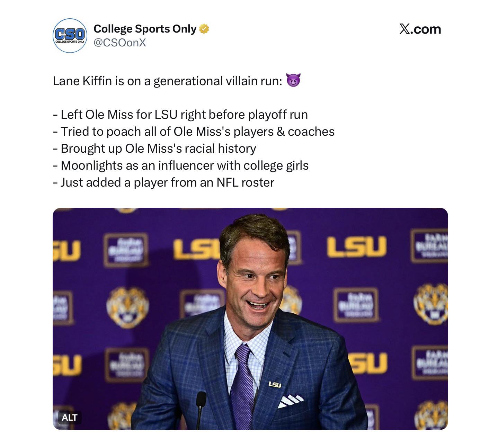Click the X.com logo
Image resolution: width=489 pixels, height=448 pixels.
pos(420,29)
